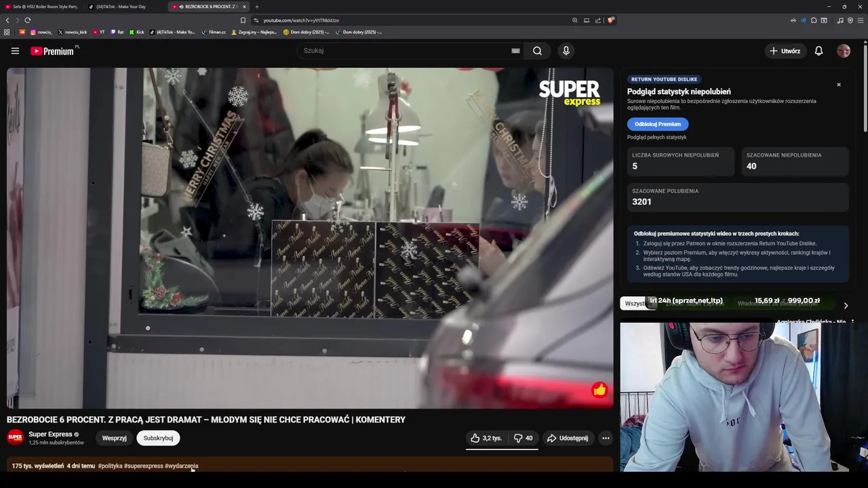Screen dimensions: 868x488
Task: Click the Wesprzyj button
Action: click(x=114, y=438)
